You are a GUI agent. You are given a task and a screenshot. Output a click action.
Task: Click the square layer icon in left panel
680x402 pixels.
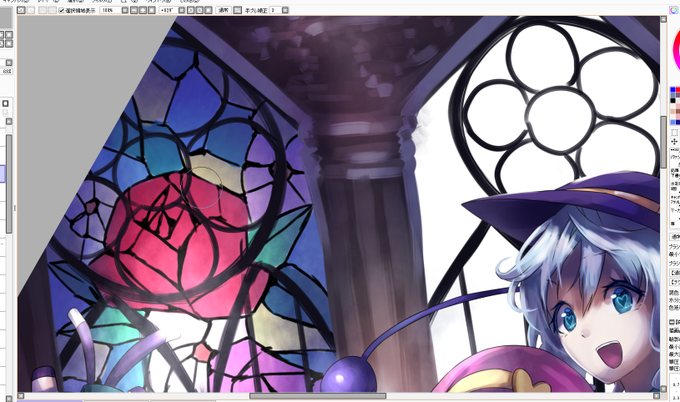click(5, 104)
